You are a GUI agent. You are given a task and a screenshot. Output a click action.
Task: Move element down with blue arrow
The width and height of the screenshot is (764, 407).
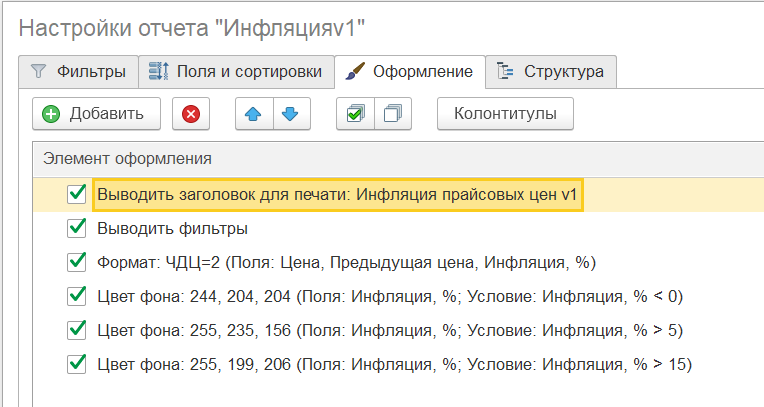pos(291,114)
